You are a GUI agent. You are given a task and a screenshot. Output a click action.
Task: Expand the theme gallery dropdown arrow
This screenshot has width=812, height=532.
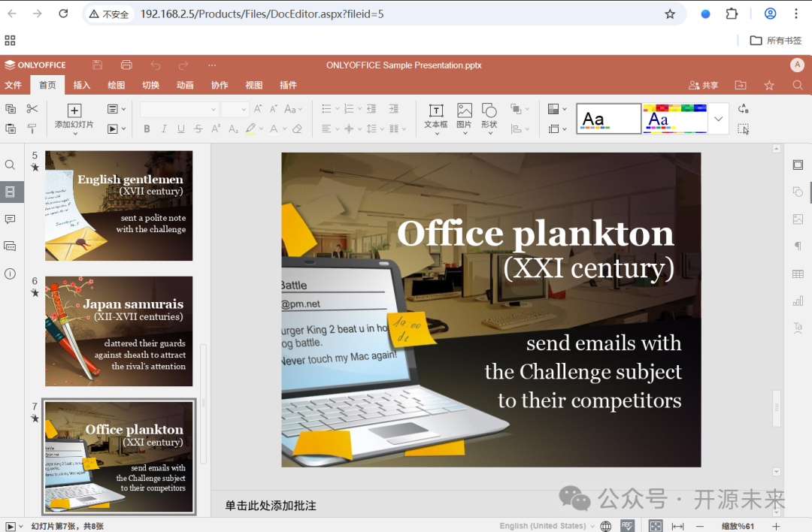pos(718,119)
